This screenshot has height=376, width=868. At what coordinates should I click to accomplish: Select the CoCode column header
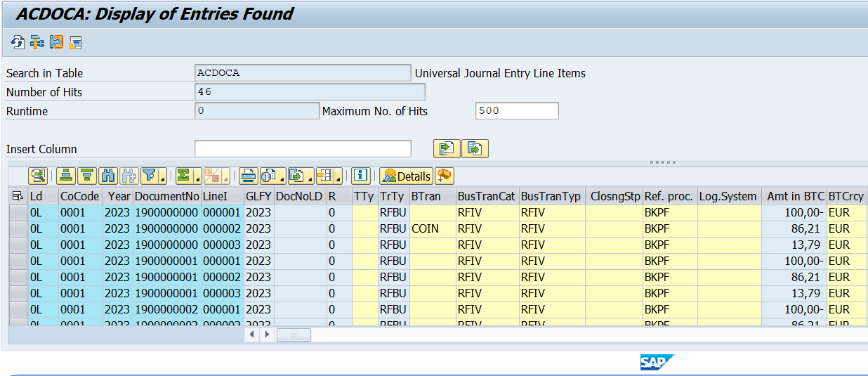coord(80,196)
